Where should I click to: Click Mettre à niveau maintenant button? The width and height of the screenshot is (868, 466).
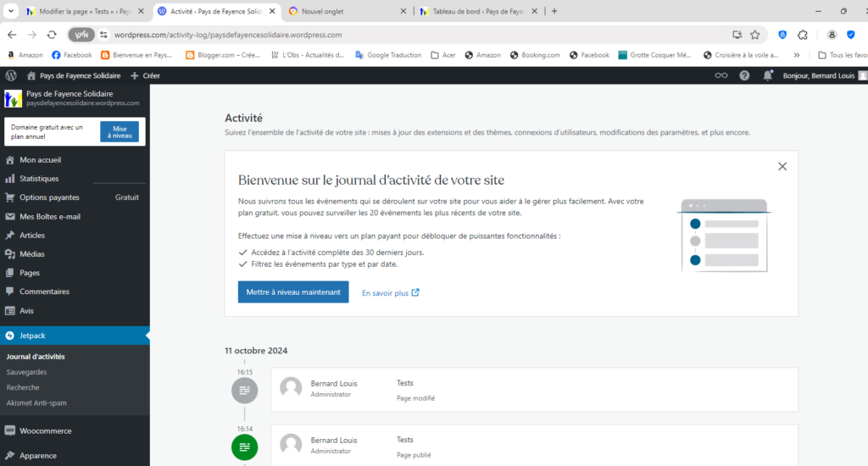[x=292, y=292]
